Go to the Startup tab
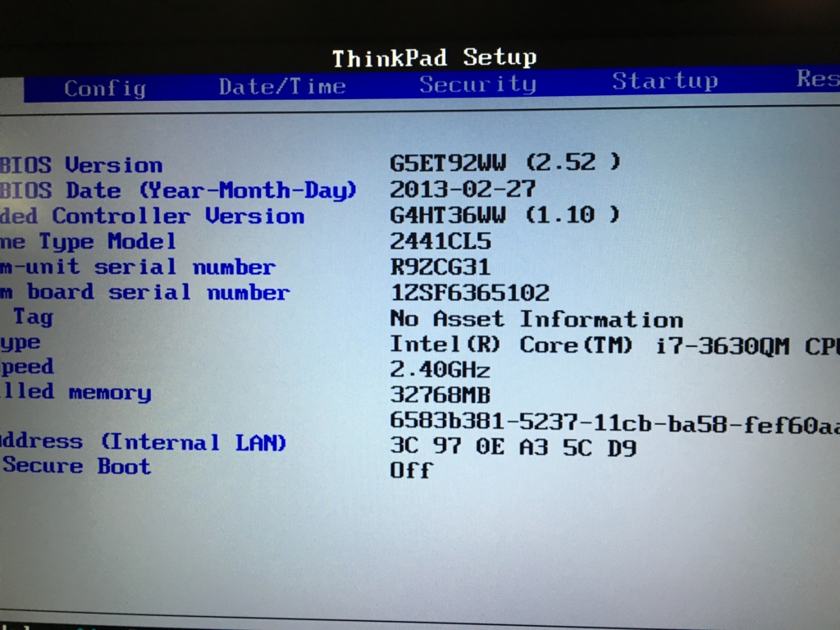Screen dimensions: 840x630 pyautogui.click(x=664, y=81)
